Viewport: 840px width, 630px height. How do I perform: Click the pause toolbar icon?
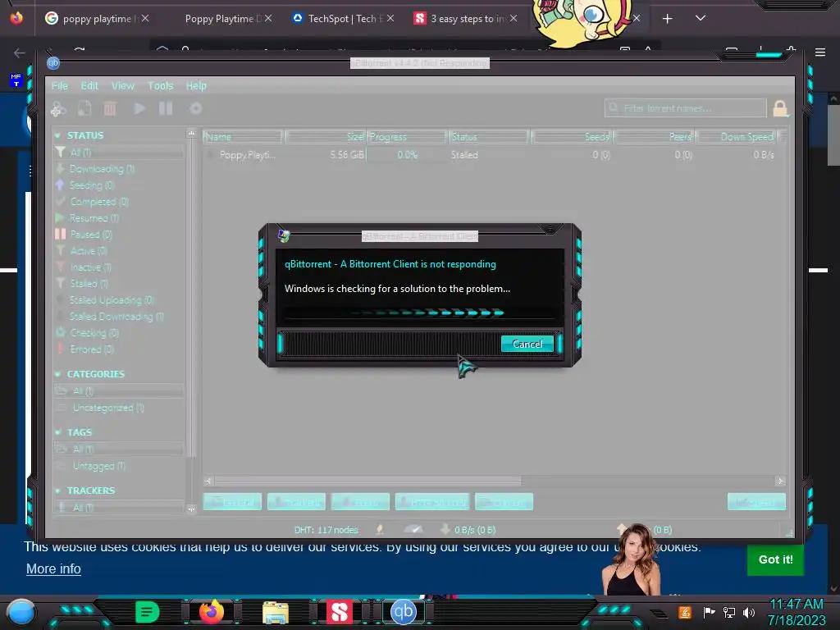coord(166,109)
